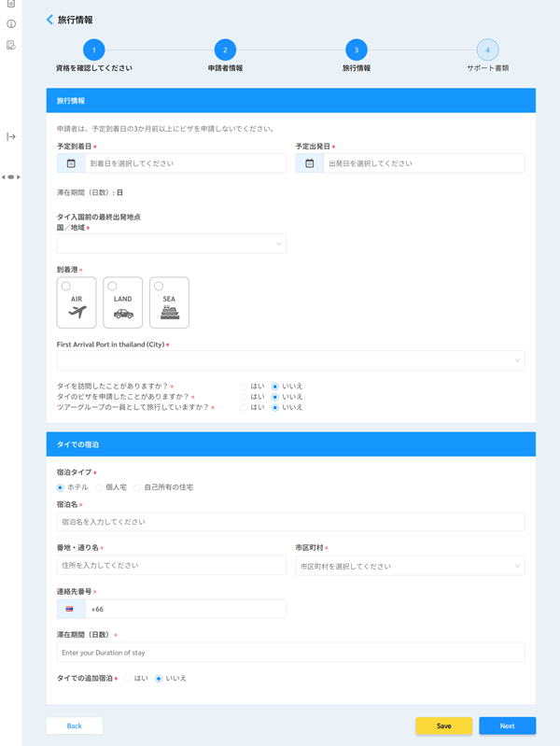
Task: Open the 市区町村 dropdown
Action: click(x=410, y=566)
